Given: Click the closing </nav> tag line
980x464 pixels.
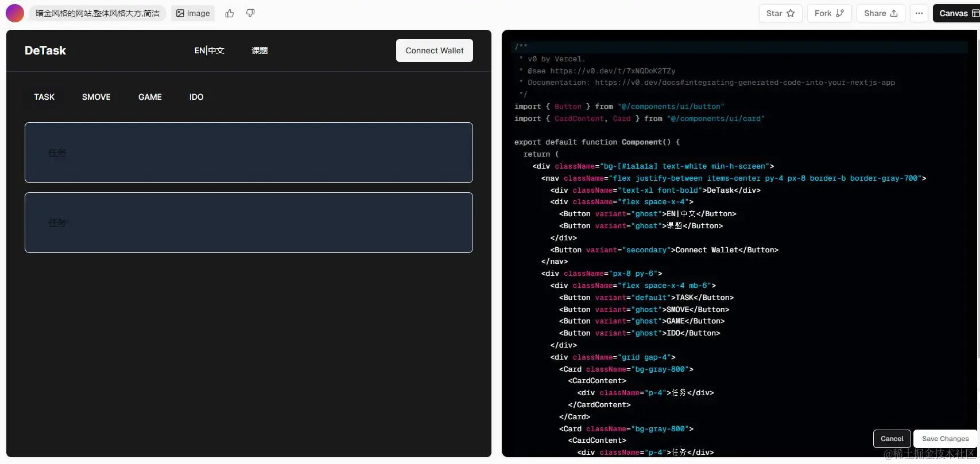Looking at the screenshot, I should point(555,262).
